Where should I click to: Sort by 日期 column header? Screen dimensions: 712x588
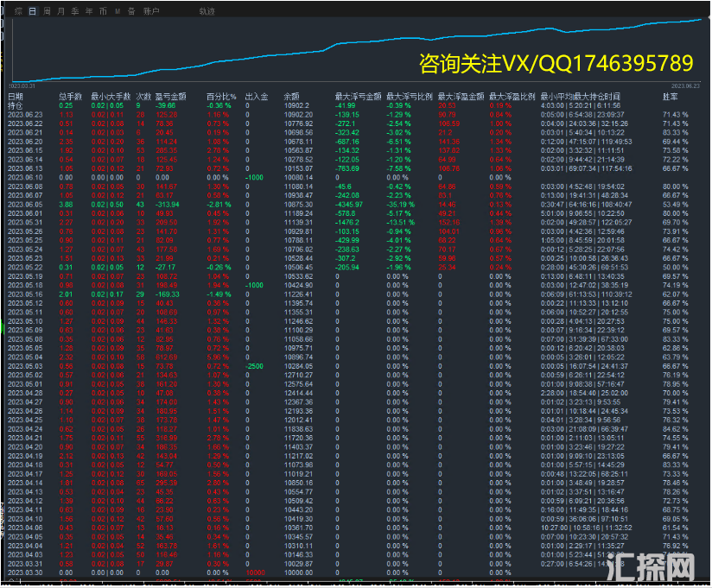(16, 97)
